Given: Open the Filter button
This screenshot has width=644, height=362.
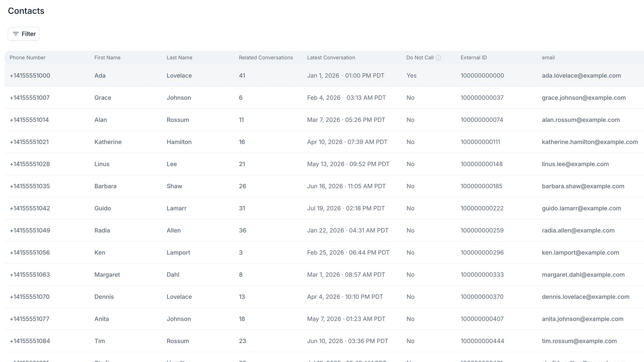Looking at the screenshot, I should 24,34.
